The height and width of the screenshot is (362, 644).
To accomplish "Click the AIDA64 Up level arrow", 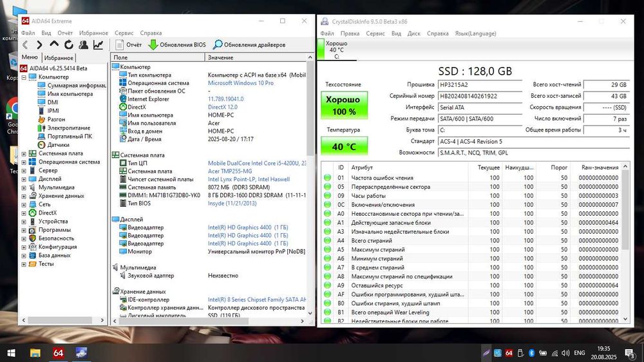I will (x=54, y=44).
